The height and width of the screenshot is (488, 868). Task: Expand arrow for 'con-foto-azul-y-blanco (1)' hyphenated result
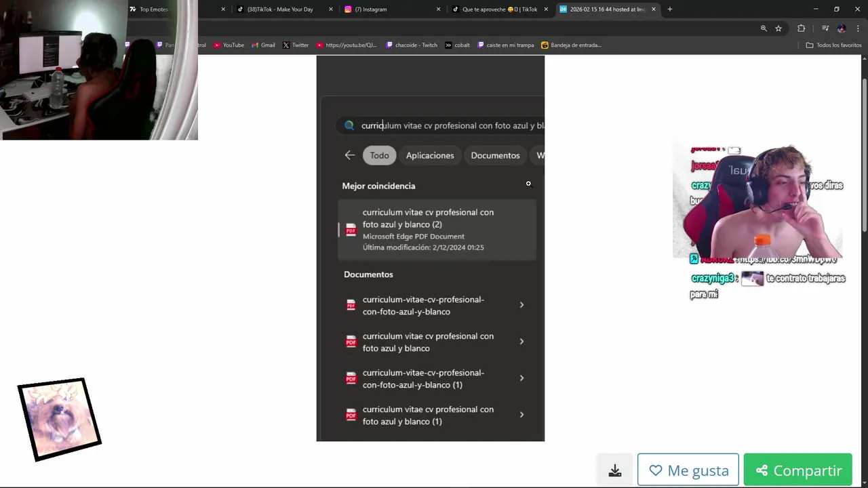(521, 378)
